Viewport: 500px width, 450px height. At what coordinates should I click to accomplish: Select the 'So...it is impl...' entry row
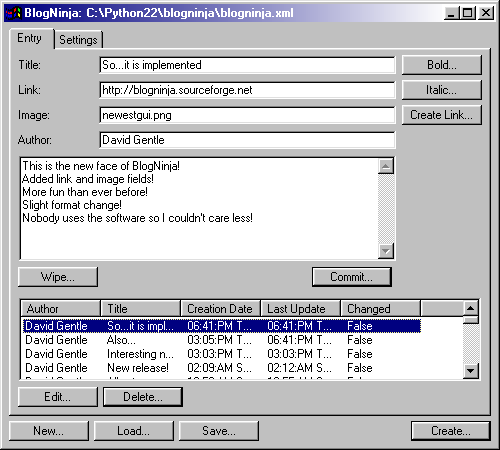click(222, 326)
